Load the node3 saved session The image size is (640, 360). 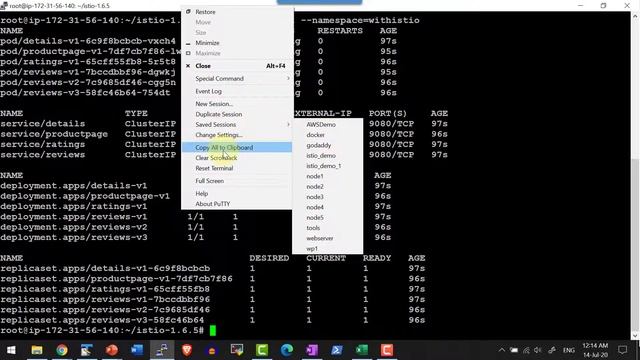(x=327, y=197)
